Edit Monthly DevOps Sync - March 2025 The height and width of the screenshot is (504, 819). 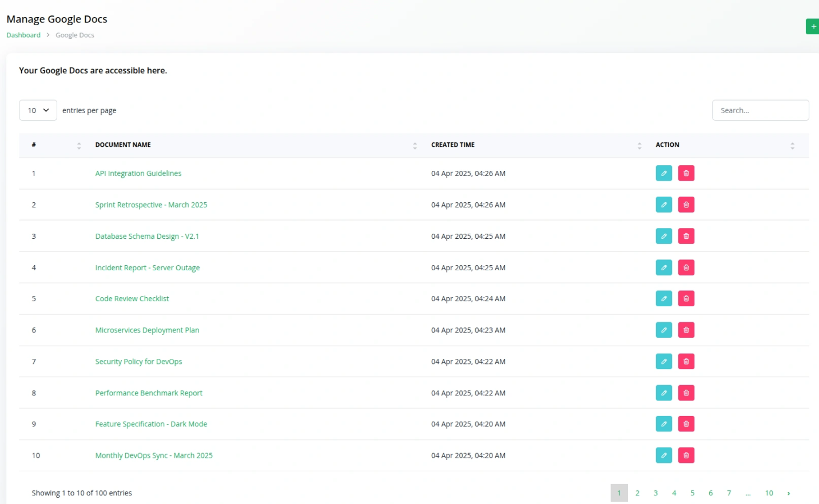click(663, 455)
